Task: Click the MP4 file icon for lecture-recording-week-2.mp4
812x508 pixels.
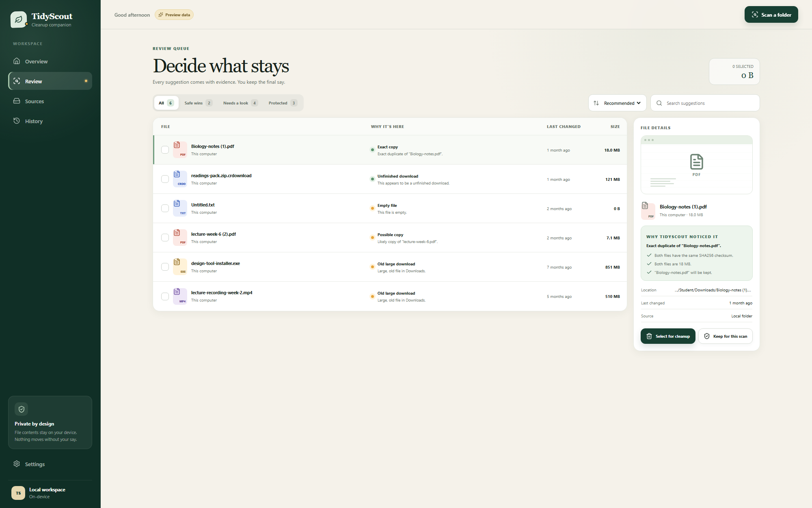Action: click(x=180, y=296)
